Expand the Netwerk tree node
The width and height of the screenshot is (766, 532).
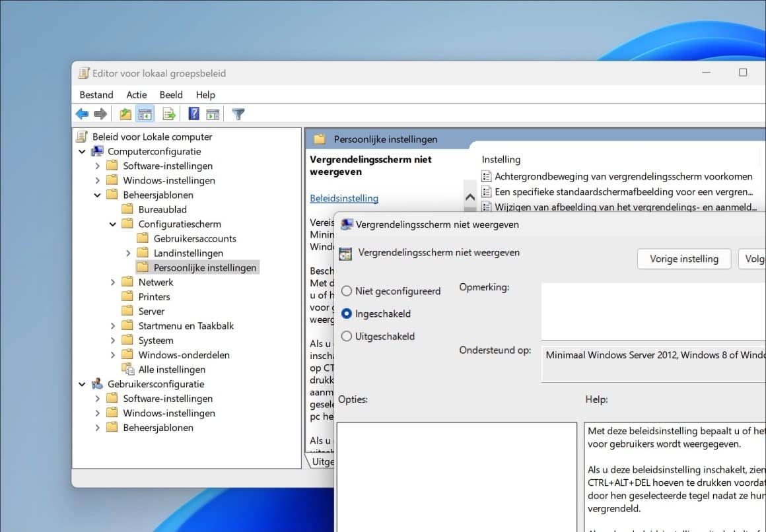click(114, 282)
